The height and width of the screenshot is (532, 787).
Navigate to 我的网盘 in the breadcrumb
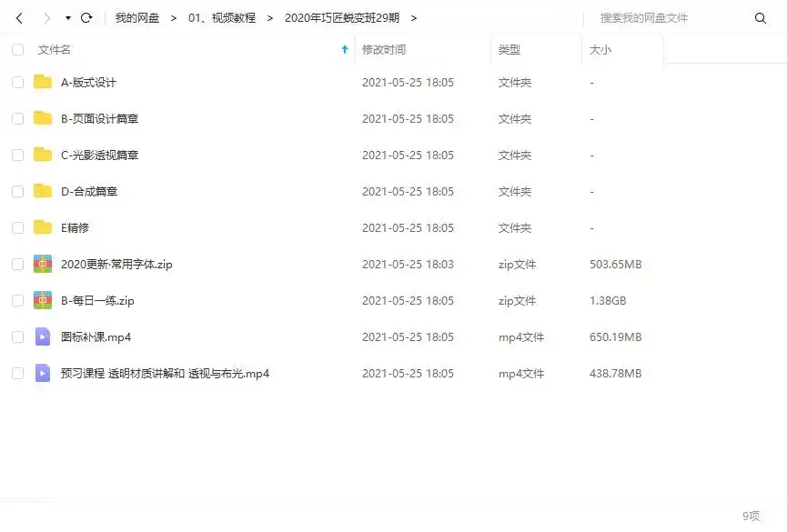(136, 16)
